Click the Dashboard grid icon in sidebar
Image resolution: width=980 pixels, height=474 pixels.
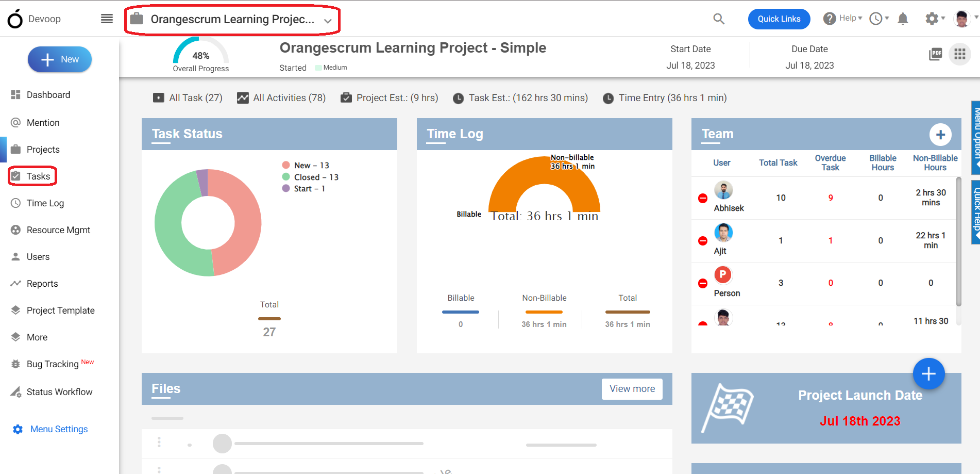(16, 95)
